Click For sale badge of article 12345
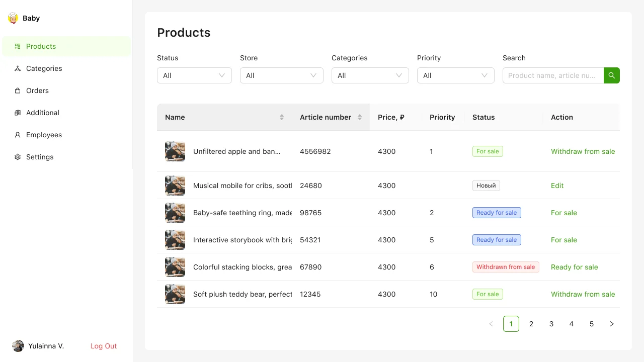This screenshot has height=362, width=644. 488,294
